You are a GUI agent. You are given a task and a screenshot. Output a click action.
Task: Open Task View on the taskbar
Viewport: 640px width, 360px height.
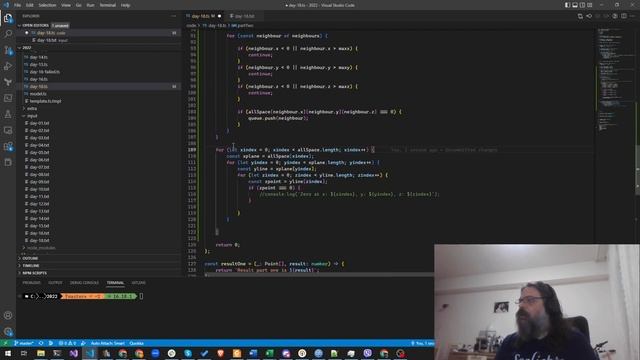pyautogui.click(x=24, y=353)
